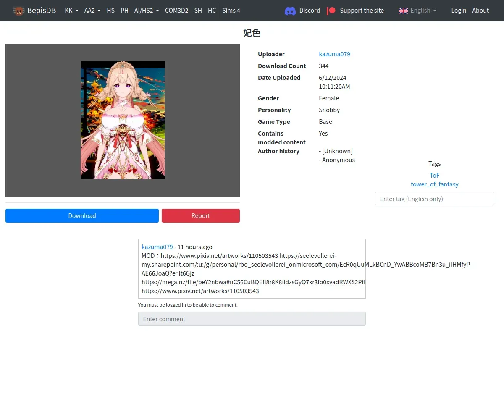Image resolution: width=504 pixels, height=420 pixels.
Task: Click the BepisDB mascot logo icon
Action: tap(18, 10)
